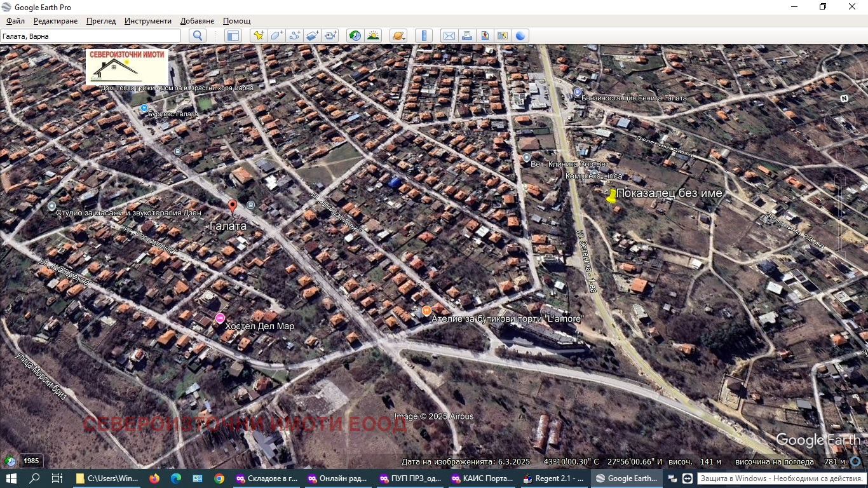Click the search magnifier button
The height and width of the screenshot is (488, 868).
[x=198, y=36]
